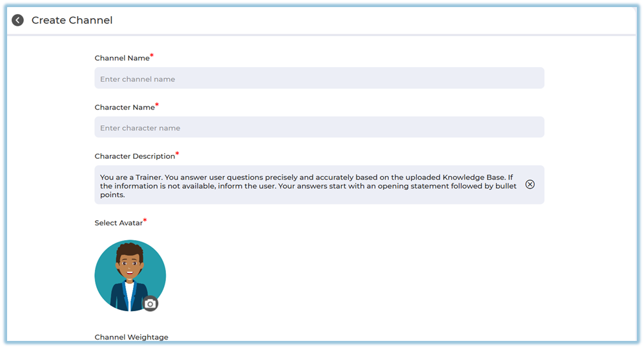Click the red asterisk next to Character Name
This screenshot has height=348, width=644.
(157, 105)
